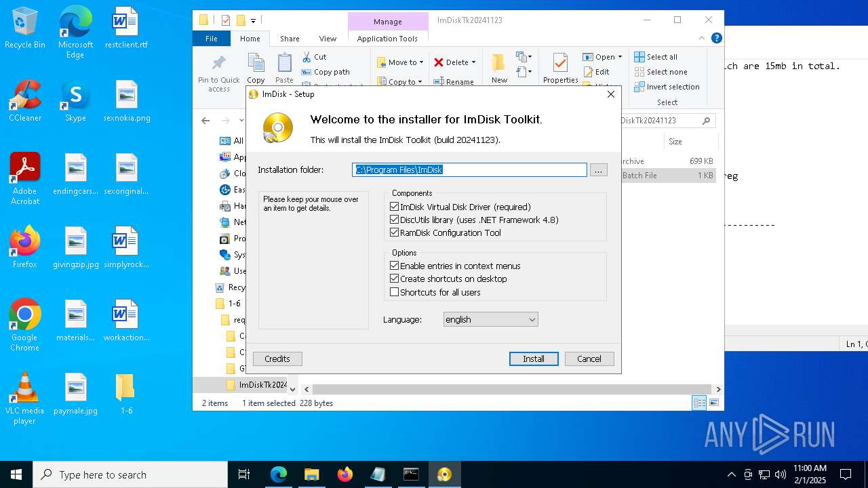Open Task View from taskbar
Viewport: 868px width, 488px height.
pyautogui.click(x=244, y=474)
